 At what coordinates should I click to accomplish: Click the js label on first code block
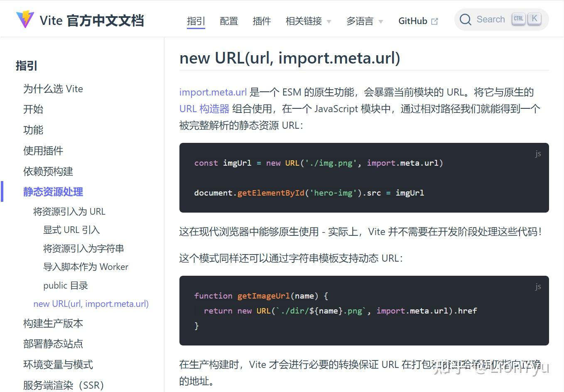click(538, 154)
